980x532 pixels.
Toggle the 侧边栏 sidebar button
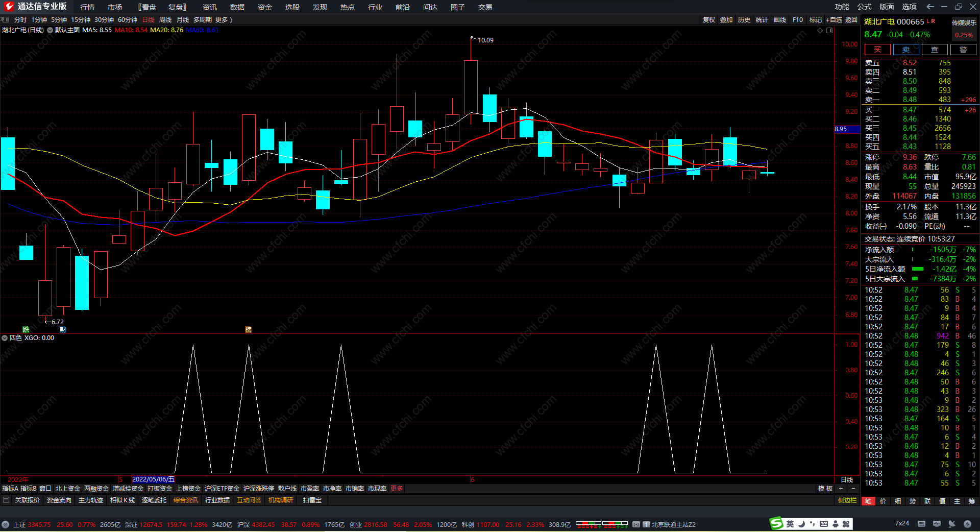(847, 500)
